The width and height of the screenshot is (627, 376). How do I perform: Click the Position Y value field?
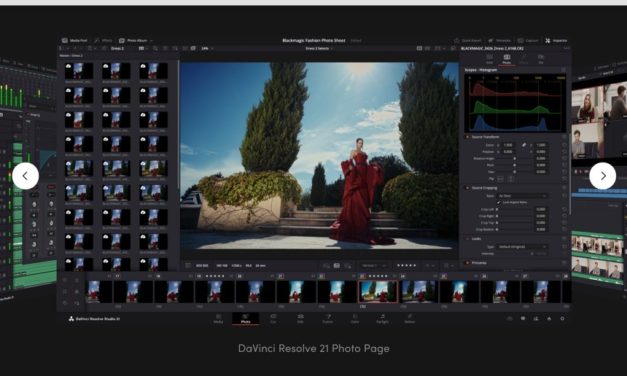[x=541, y=152]
